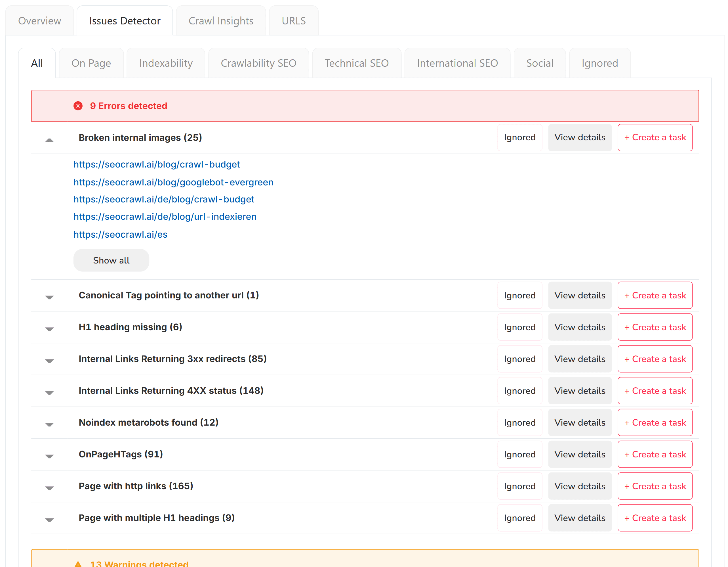Create a task for 4XX status issue
Image resolution: width=728 pixels, height=567 pixels.
(x=655, y=391)
